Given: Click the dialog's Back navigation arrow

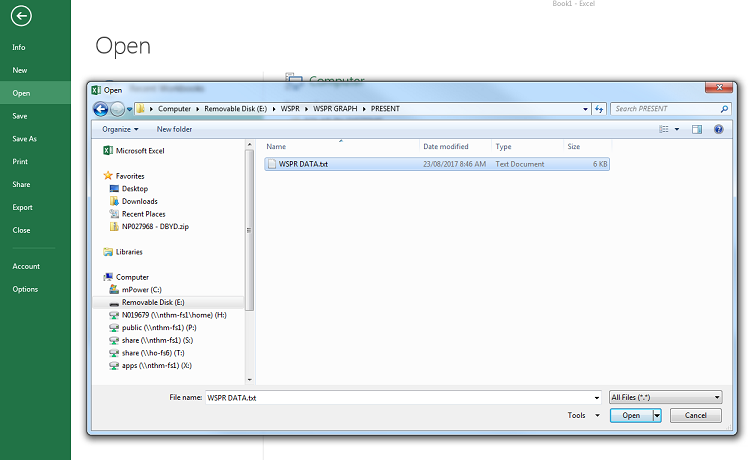Looking at the screenshot, I should [101, 109].
